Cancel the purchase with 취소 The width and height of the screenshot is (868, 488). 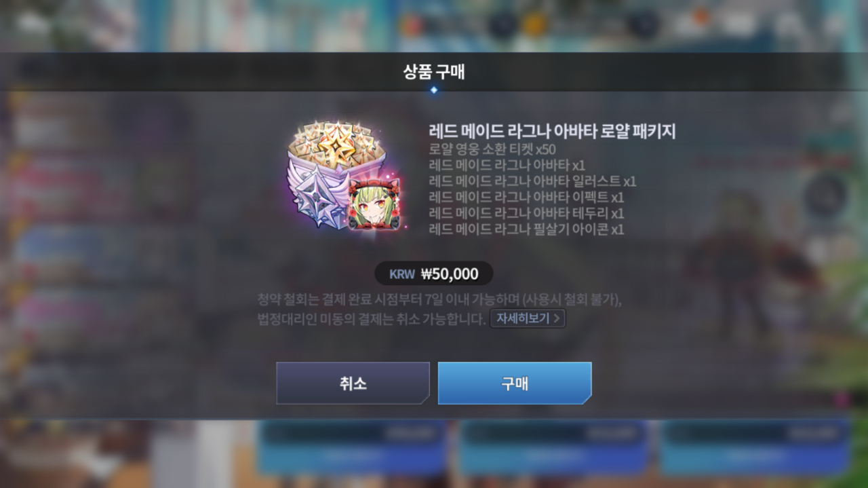(x=353, y=383)
